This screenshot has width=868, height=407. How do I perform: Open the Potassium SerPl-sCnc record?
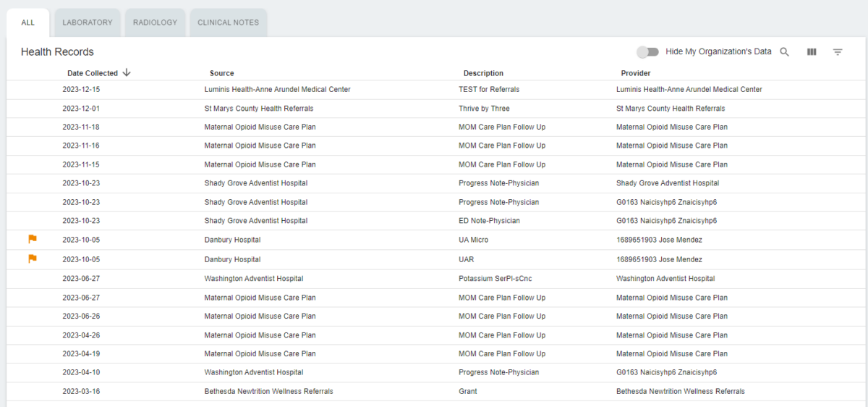(x=495, y=279)
